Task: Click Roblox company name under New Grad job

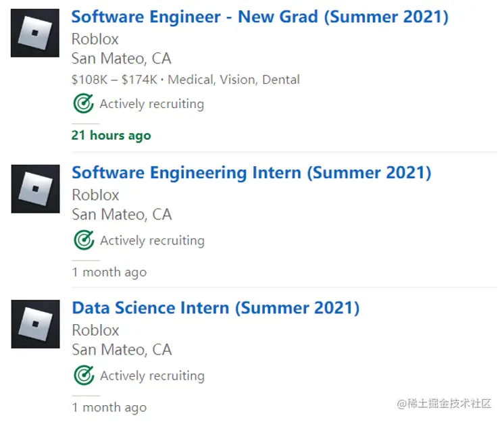Action: pos(95,39)
